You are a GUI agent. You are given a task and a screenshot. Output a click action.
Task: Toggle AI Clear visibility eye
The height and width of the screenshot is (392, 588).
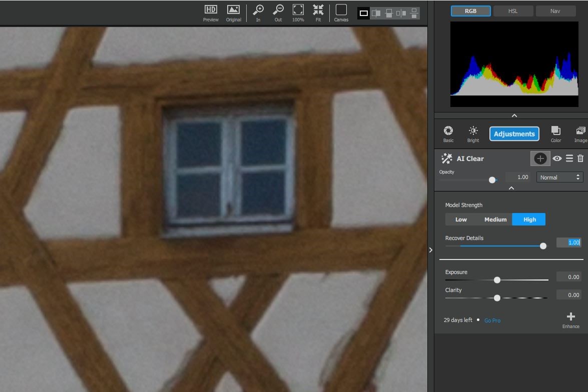pos(557,158)
